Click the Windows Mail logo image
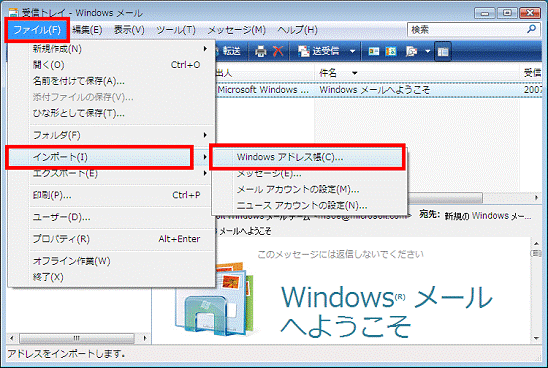Viewport: 548px width, 368px height. (215, 299)
